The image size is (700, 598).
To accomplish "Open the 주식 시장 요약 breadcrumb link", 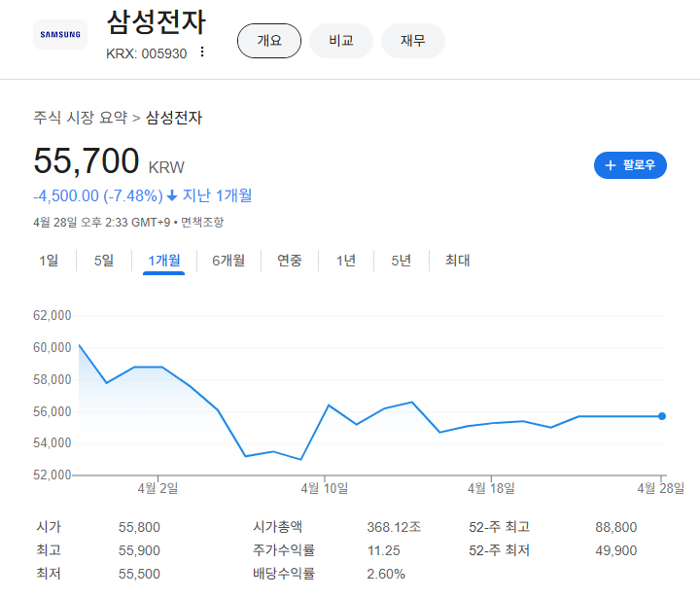I will [81, 118].
